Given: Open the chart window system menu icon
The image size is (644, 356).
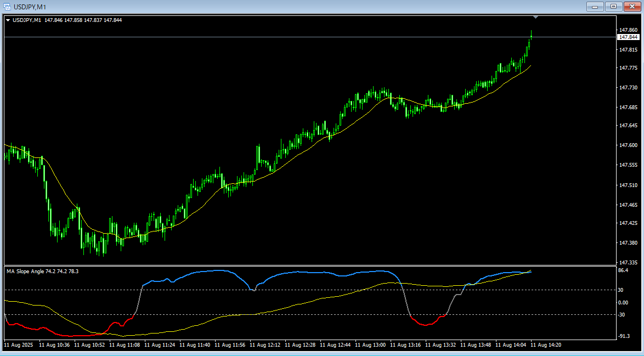Looking at the screenshot, I should tap(7, 7).
